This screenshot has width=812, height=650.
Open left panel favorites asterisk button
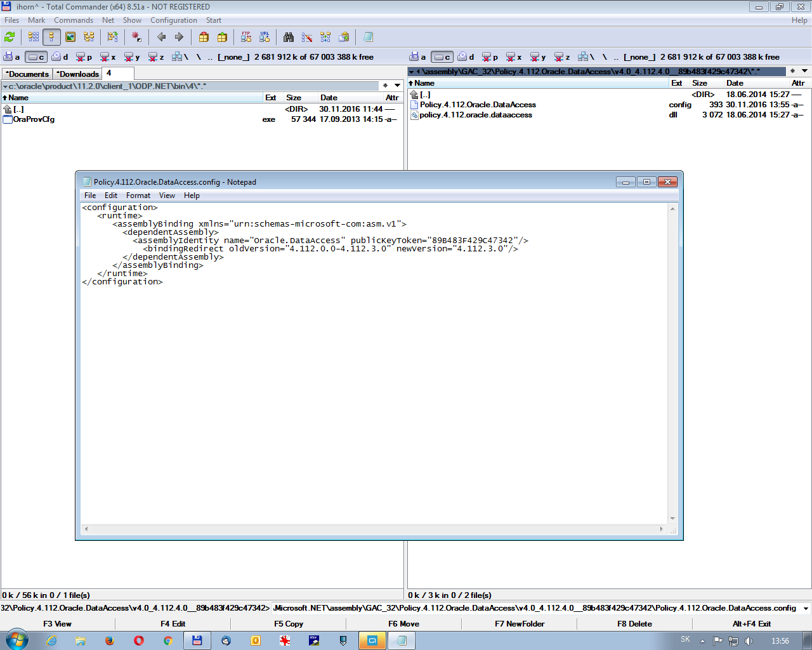pyautogui.click(x=385, y=86)
